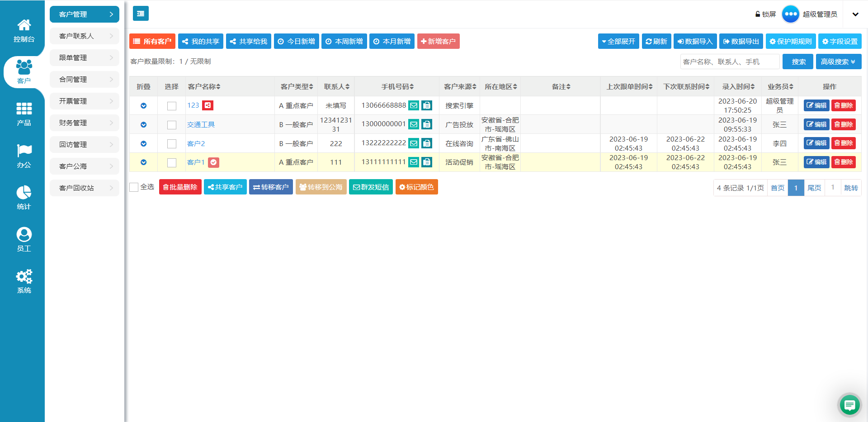Image resolution: width=868 pixels, height=422 pixels.
Task: Expand the fold arrow for 交通工具 row
Action: (143, 124)
